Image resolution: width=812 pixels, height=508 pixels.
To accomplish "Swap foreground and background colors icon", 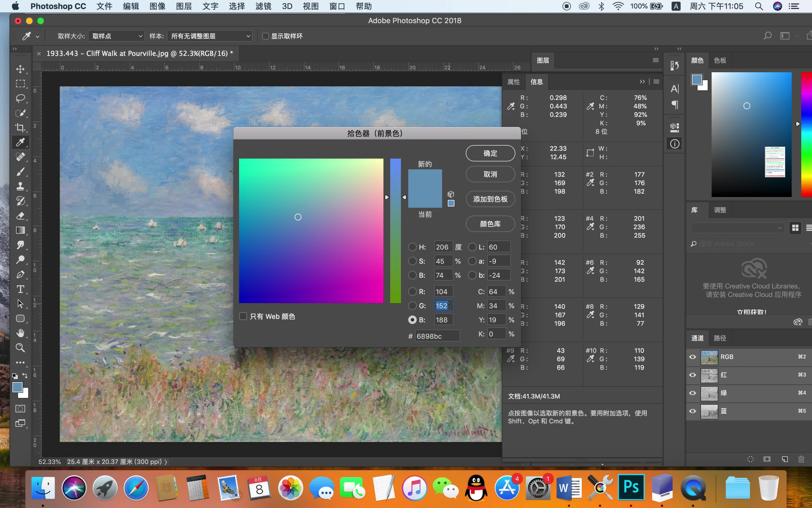I will click(x=25, y=376).
